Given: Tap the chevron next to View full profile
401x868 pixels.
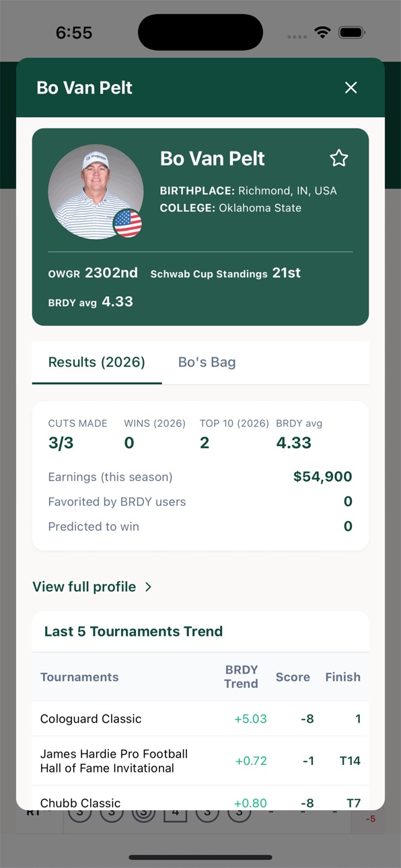Looking at the screenshot, I should 148,587.
